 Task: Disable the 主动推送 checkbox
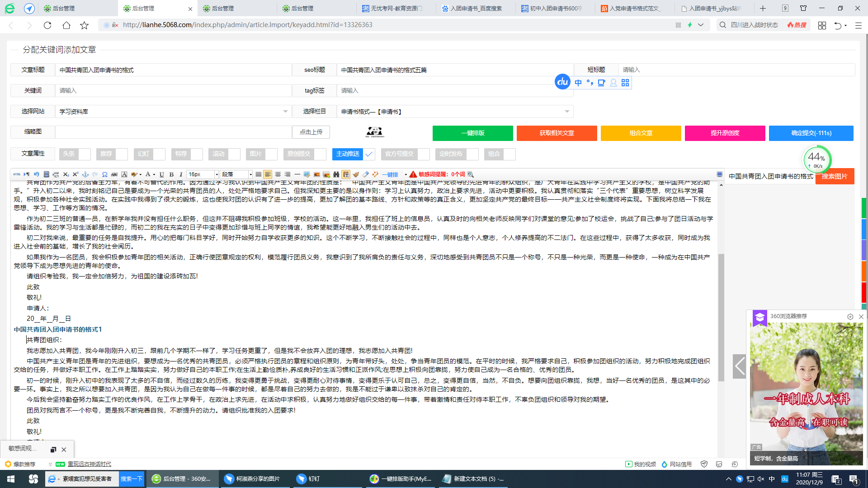pos(369,154)
